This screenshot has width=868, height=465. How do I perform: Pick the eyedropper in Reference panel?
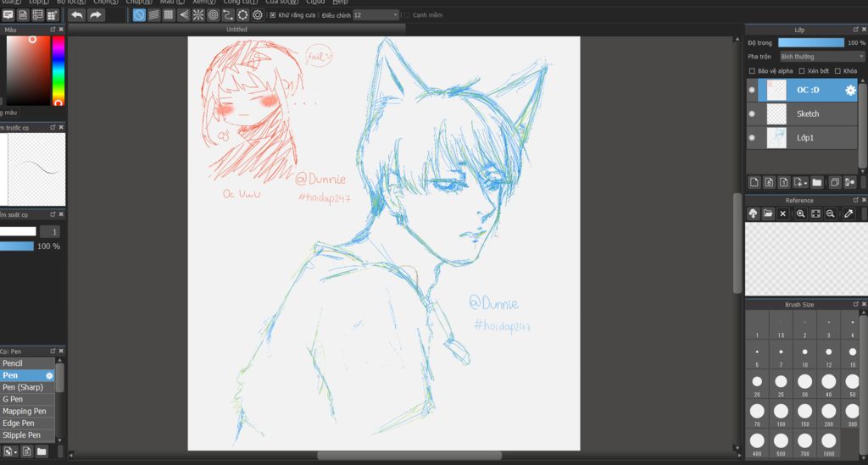[x=849, y=213]
